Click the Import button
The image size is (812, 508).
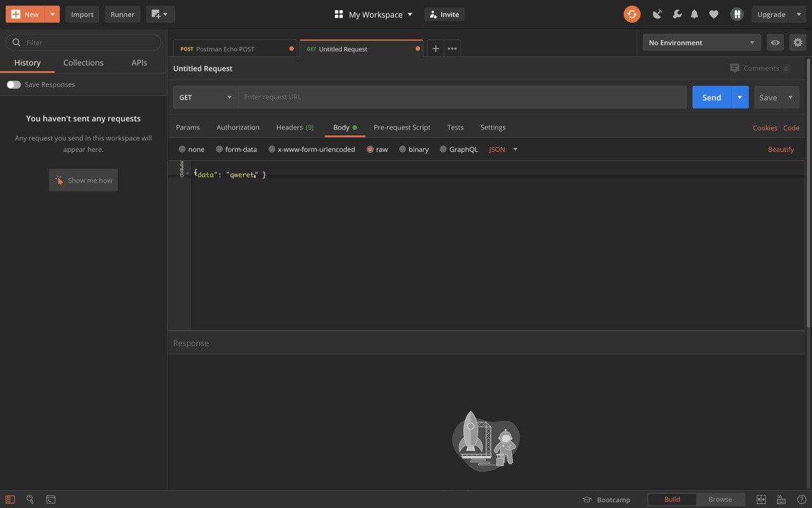coord(82,14)
